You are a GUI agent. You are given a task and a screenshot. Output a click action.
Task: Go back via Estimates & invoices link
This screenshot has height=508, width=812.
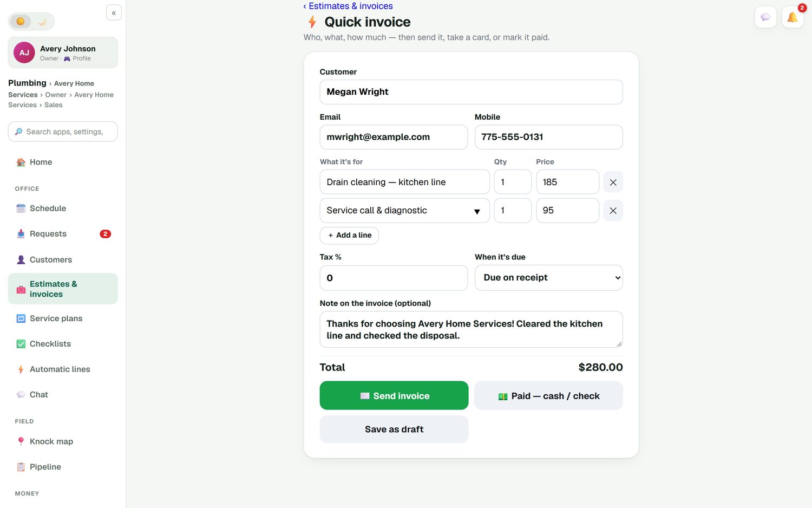click(x=348, y=6)
